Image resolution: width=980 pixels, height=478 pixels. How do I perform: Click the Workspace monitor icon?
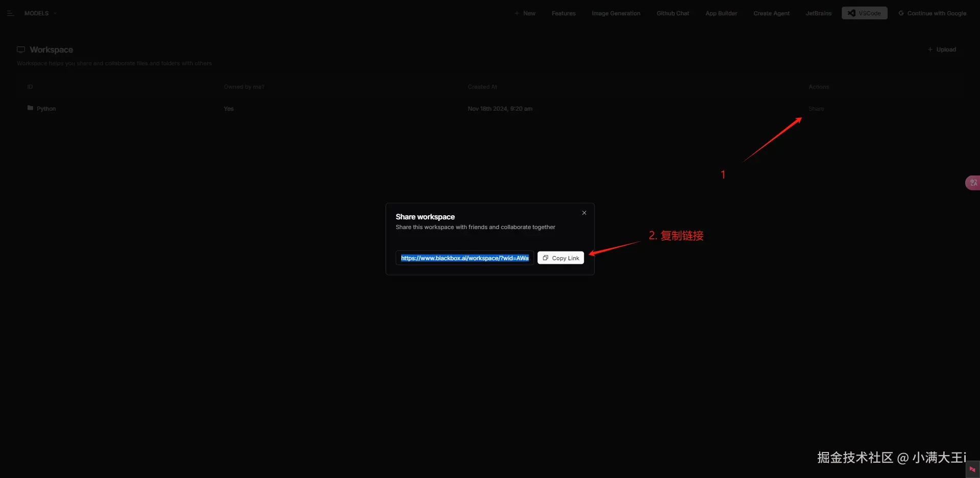point(21,49)
